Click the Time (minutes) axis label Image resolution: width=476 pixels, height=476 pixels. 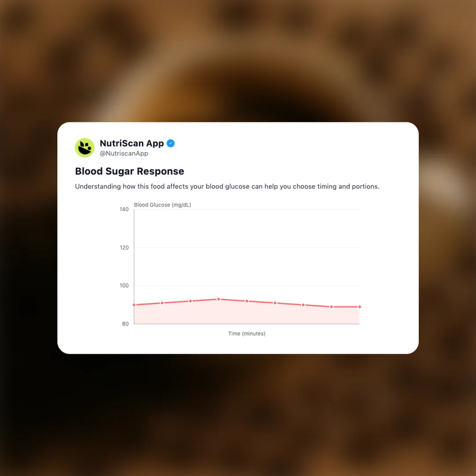(247, 334)
